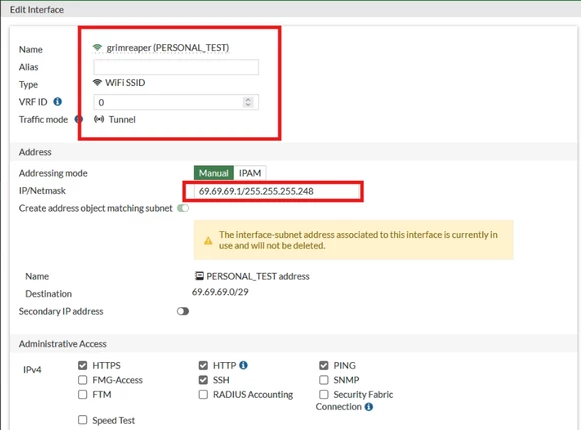Click the yellow warning triangle icon
581x430 pixels.
(208, 241)
